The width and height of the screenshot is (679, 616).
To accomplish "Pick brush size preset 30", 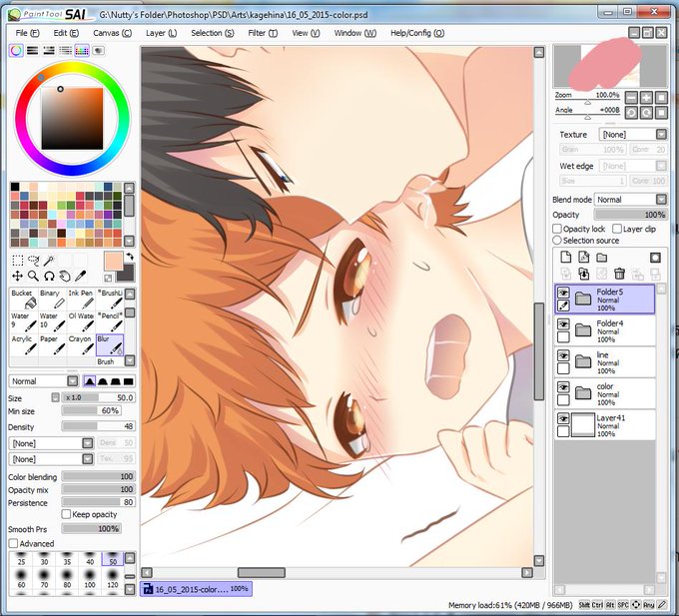I will tap(44, 559).
